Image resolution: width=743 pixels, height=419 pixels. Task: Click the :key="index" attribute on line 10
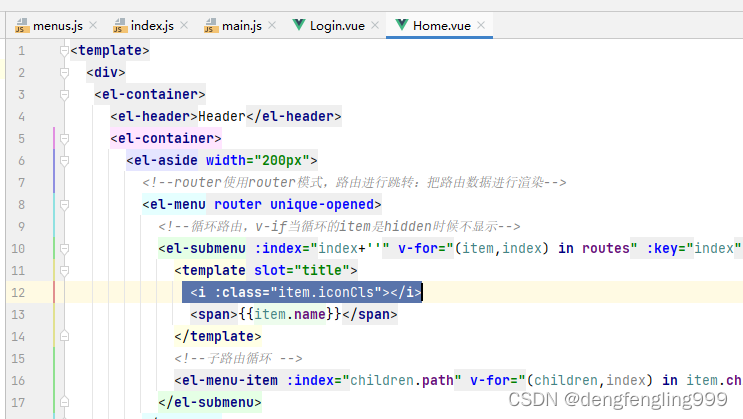coord(694,249)
